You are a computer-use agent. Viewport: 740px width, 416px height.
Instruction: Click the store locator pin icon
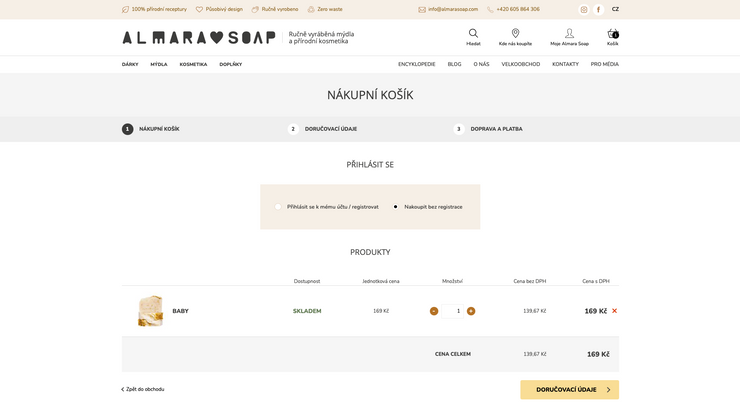point(515,34)
